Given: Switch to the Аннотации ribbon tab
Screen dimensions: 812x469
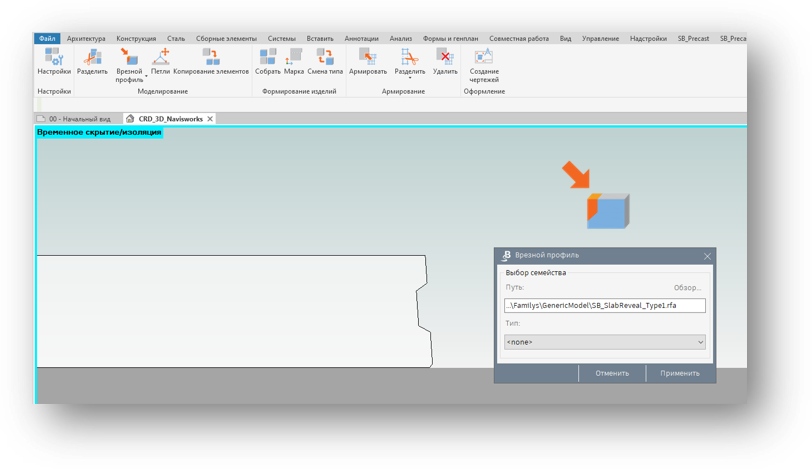Looking at the screenshot, I should pos(361,39).
